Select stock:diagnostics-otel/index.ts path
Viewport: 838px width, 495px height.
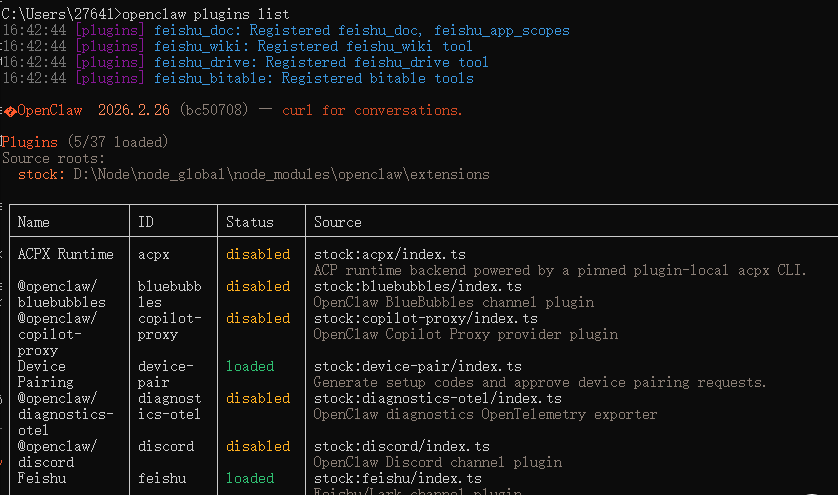coord(438,398)
